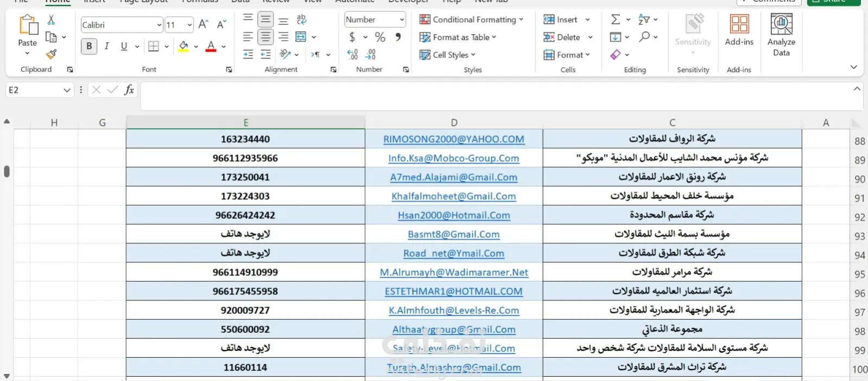Screen dimensions: 868x381
Task: Open Conditional Formatting menu
Action: click(x=471, y=20)
